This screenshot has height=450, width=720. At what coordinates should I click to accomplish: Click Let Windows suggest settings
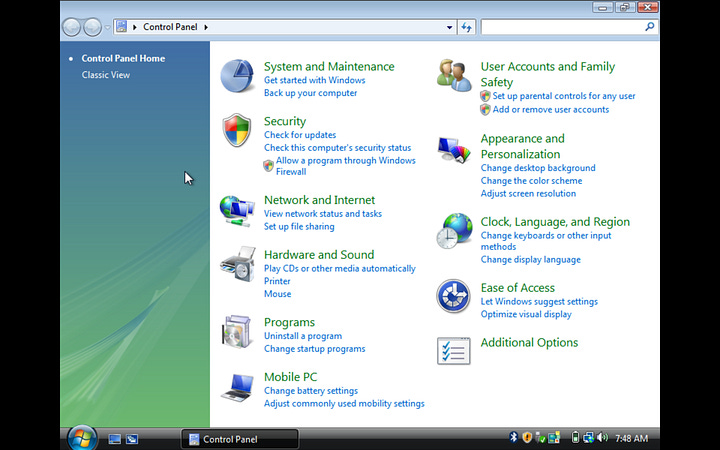pos(539,302)
